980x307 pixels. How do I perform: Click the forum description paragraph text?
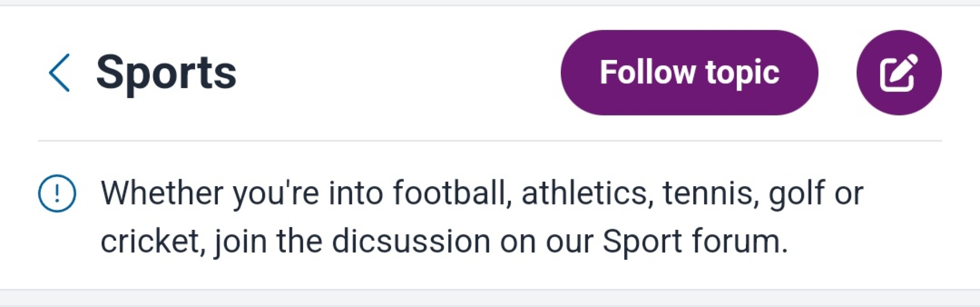481,217
